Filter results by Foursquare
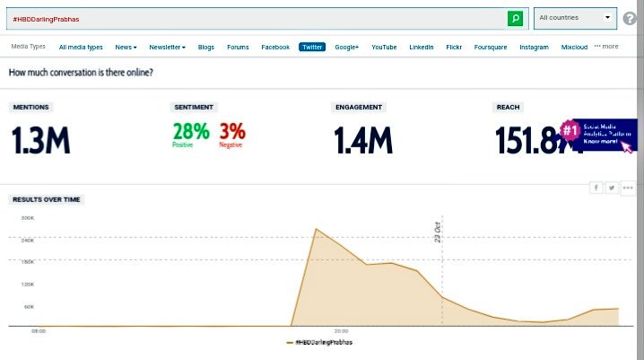Image resolution: width=644 pixels, height=360 pixels. (491, 48)
